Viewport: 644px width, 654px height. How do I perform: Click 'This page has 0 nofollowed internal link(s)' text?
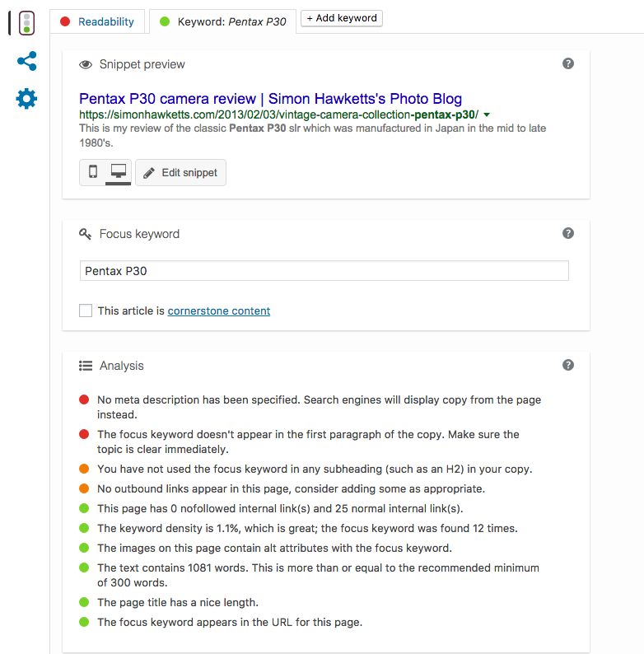(x=280, y=508)
